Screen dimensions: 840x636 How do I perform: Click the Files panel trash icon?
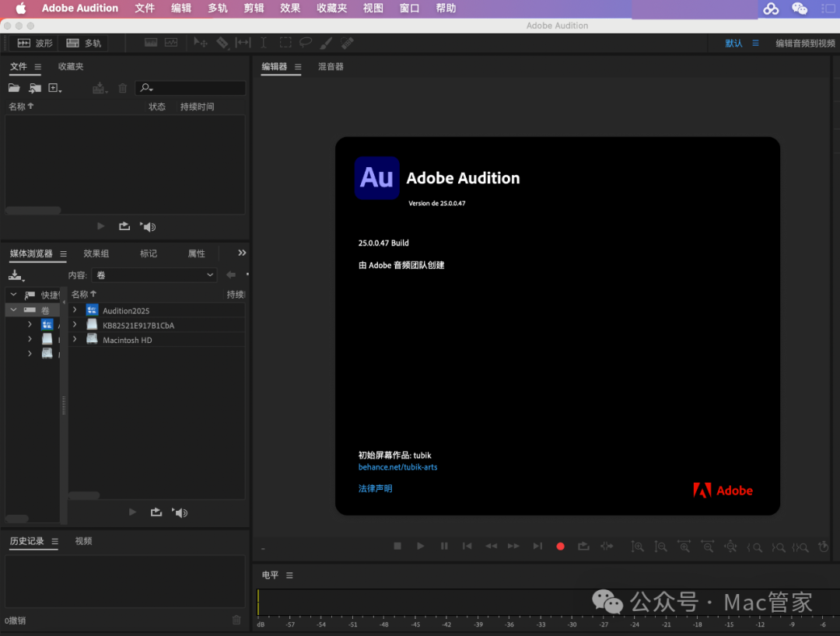pyautogui.click(x=123, y=88)
